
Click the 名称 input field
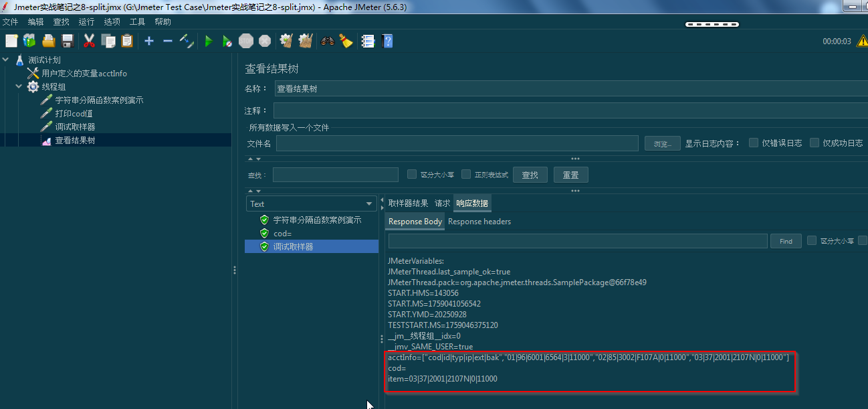(x=570, y=88)
